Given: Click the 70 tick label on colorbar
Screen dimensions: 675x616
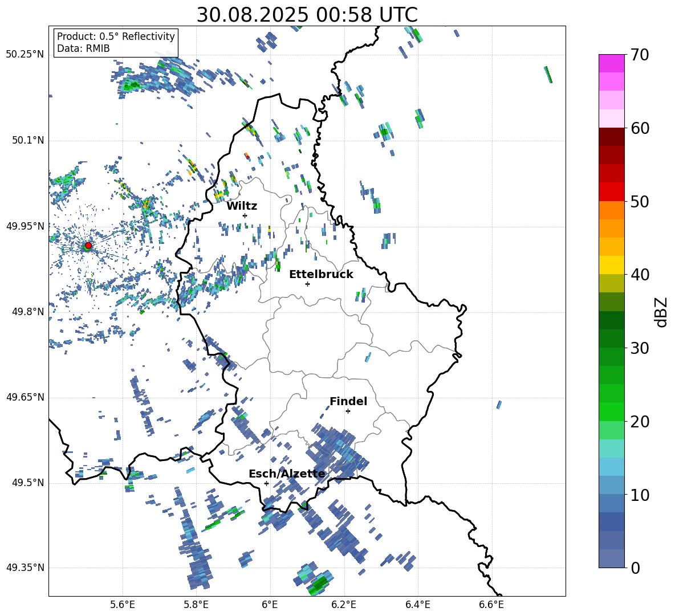Looking at the screenshot, I should [x=640, y=55].
